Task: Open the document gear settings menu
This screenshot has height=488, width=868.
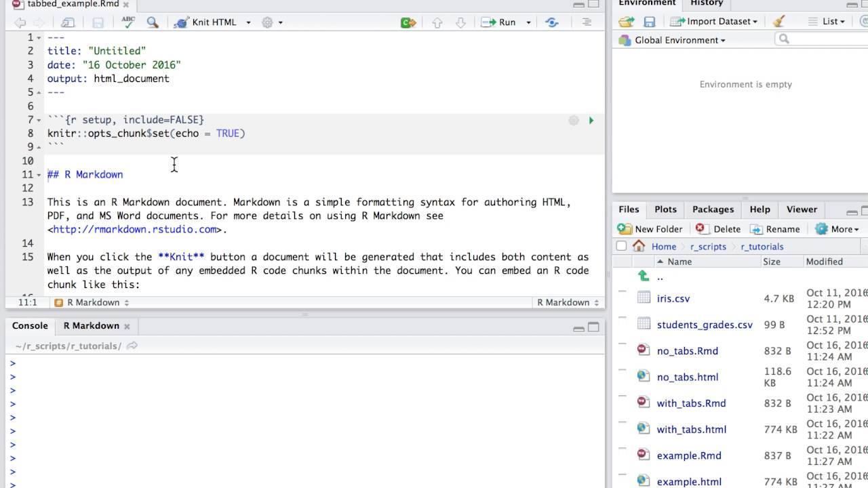Action: [268, 22]
